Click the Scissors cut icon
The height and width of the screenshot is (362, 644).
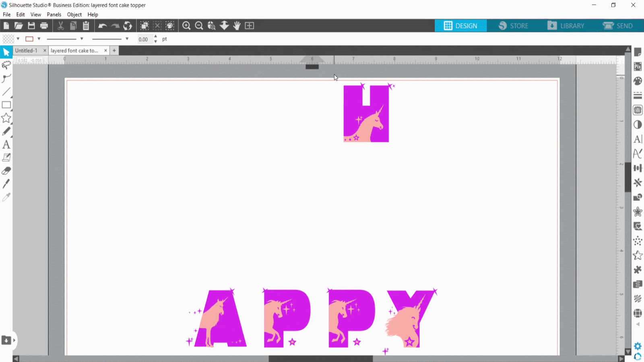coord(61,25)
